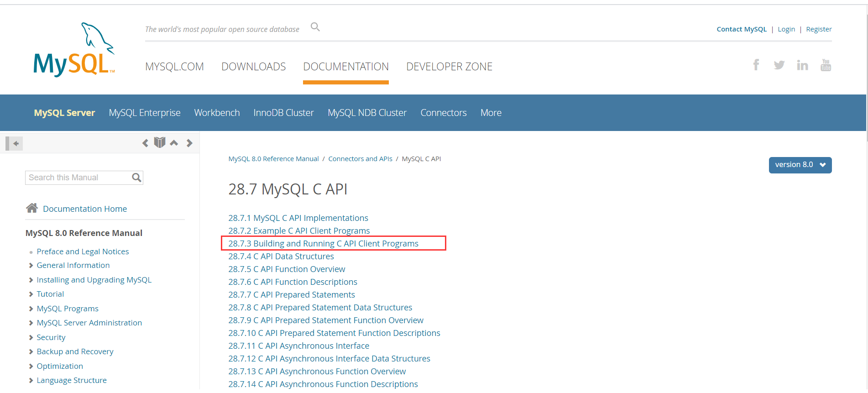The image size is (868, 393).
Task: Click Documentation Home link text
Action: point(85,209)
